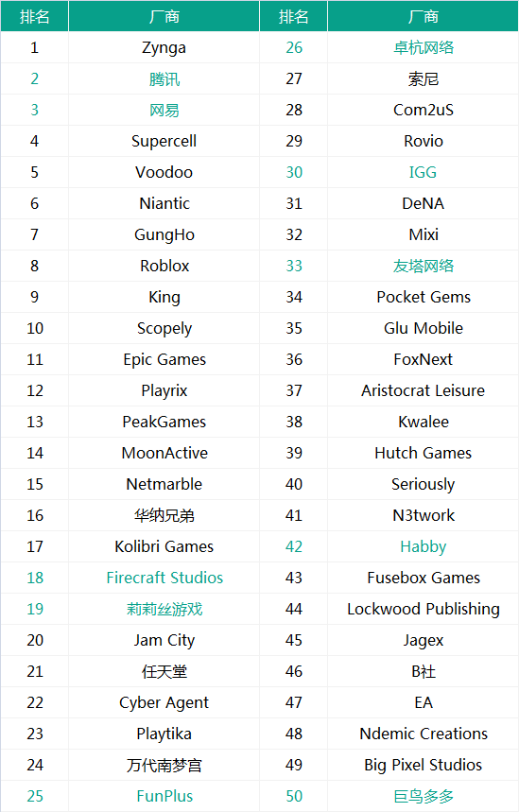519x812 pixels.
Task: Select the 腾讯 vendor cell
Action: tap(164, 78)
